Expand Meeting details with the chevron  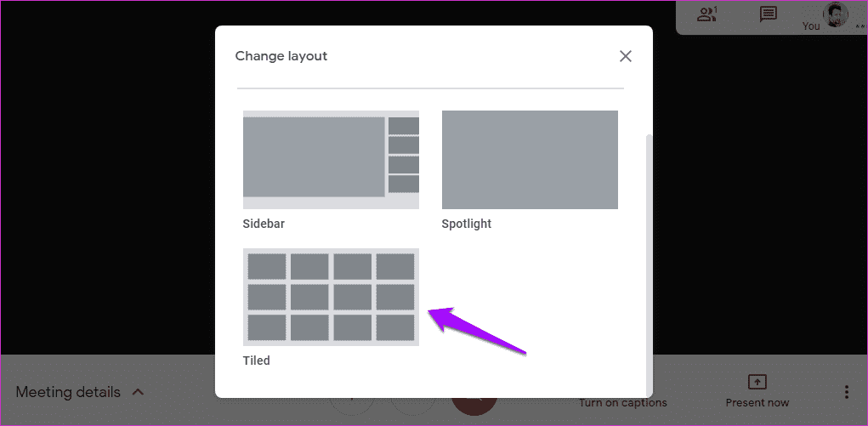pyautogui.click(x=138, y=392)
